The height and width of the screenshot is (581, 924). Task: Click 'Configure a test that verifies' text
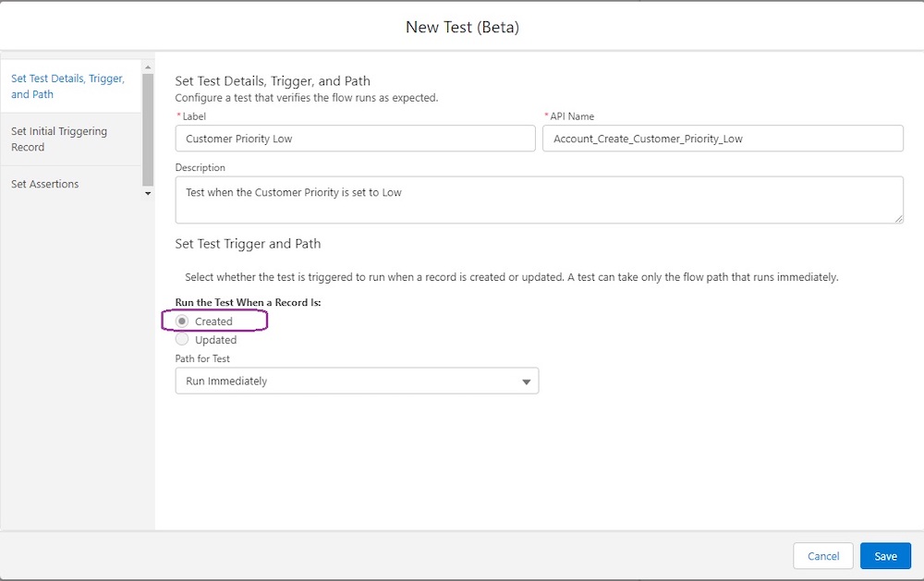[307, 98]
